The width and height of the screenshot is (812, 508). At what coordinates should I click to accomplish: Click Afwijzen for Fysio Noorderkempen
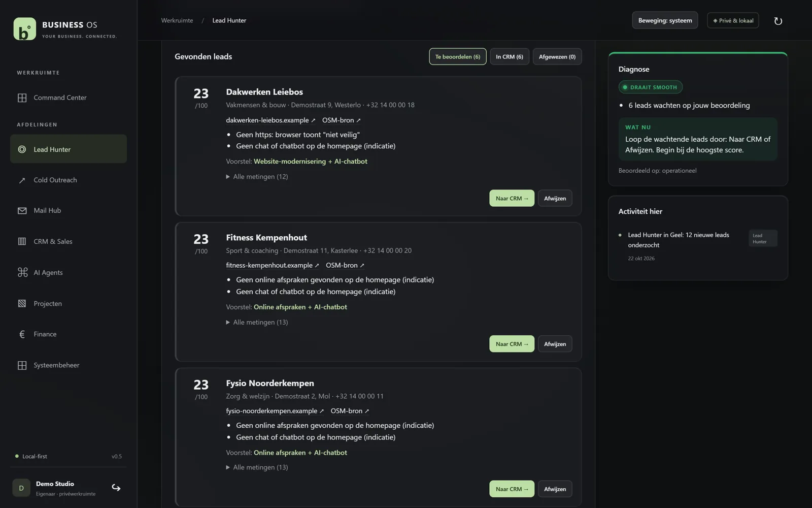point(555,489)
